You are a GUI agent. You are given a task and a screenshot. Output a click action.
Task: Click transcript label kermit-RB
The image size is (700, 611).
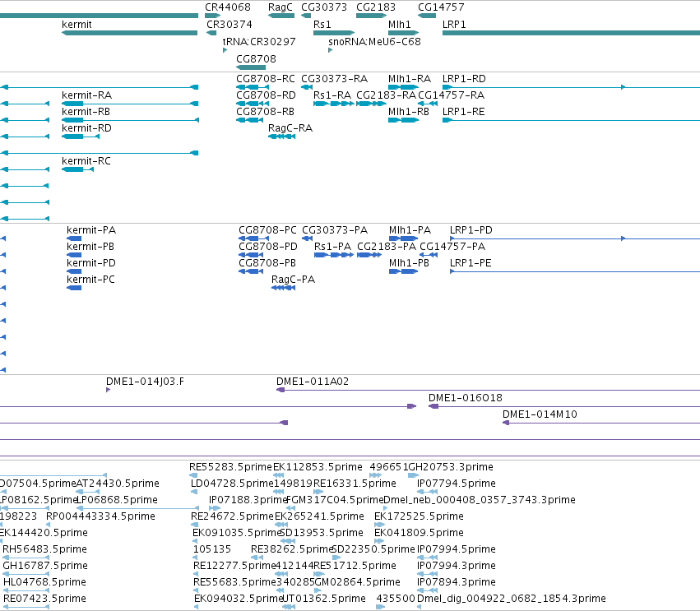tap(86, 112)
